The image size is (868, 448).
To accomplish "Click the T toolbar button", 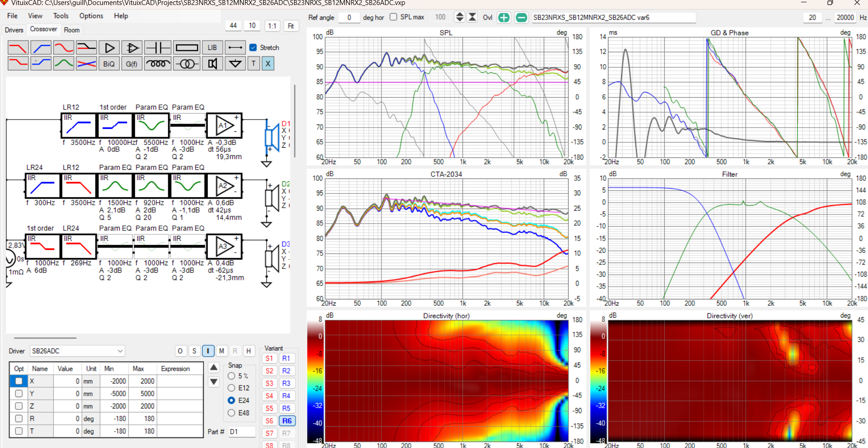I will point(254,64).
